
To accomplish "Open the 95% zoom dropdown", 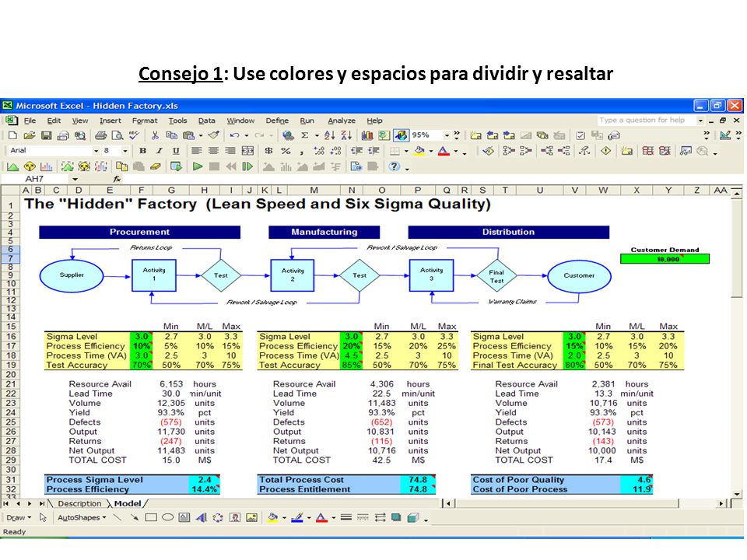I will (x=447, y=135).
